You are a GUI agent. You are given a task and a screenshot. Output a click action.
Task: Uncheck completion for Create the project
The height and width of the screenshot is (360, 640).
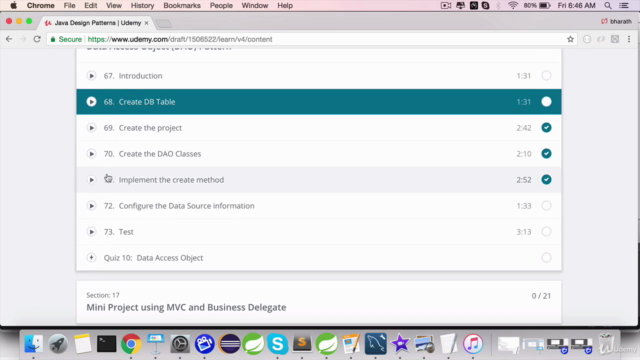(546, 128)
